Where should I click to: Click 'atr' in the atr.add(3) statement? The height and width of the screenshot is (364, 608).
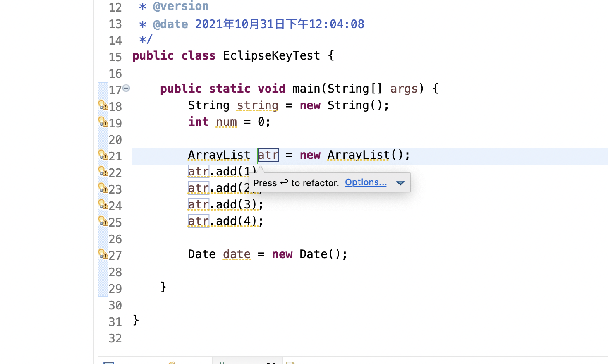tap(199, 205)
